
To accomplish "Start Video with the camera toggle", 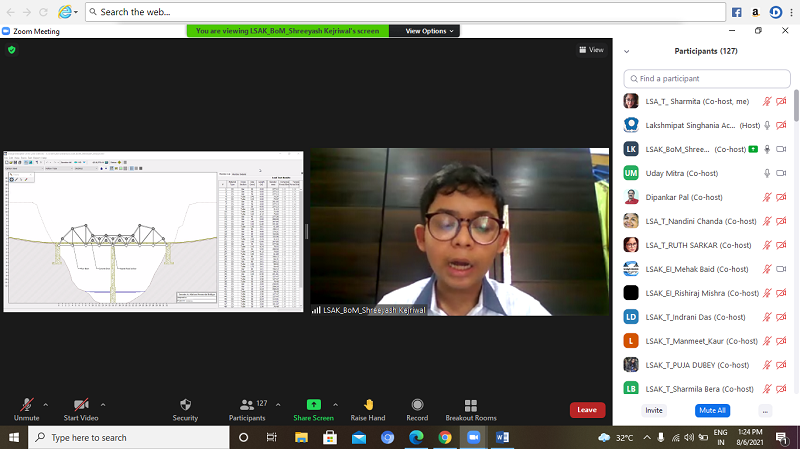I will [81, 404].
